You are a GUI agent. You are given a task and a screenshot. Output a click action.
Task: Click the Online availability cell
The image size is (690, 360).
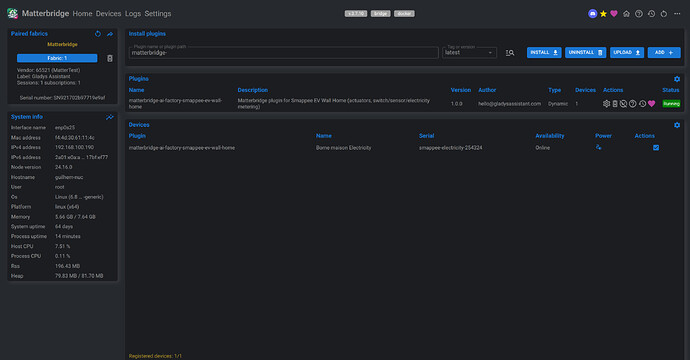[543, 148]
